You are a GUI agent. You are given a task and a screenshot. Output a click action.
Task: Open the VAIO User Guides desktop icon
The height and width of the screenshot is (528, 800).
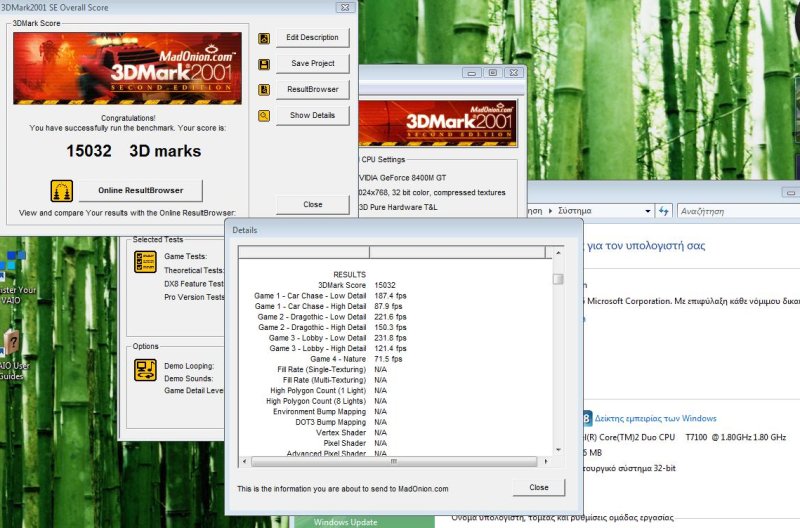click(11, 355)
